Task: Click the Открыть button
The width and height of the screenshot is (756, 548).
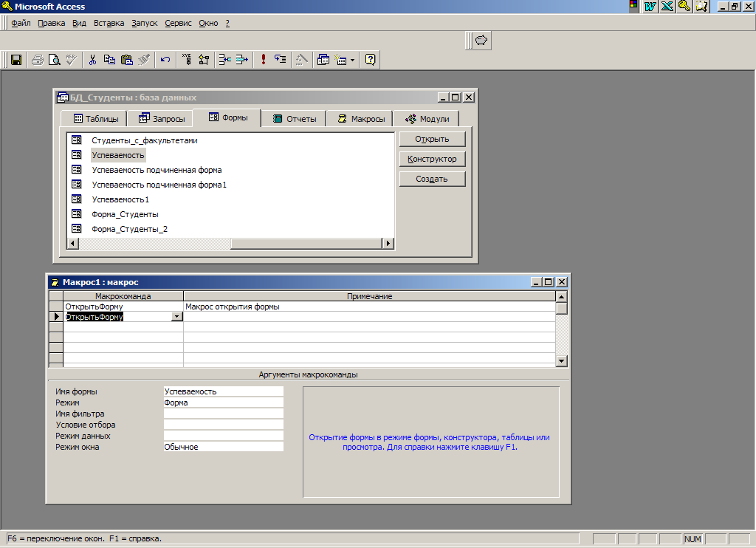Action: [x=433, y=139]
